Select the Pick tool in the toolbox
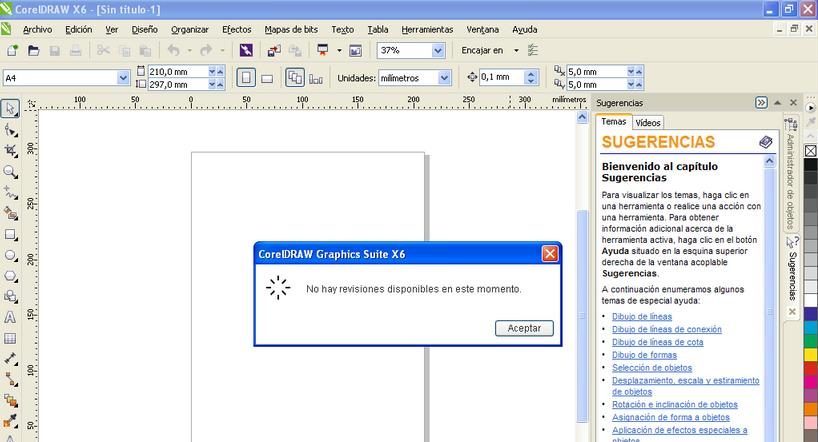Screen dimensions: 818x442 [x=10, y=109]
